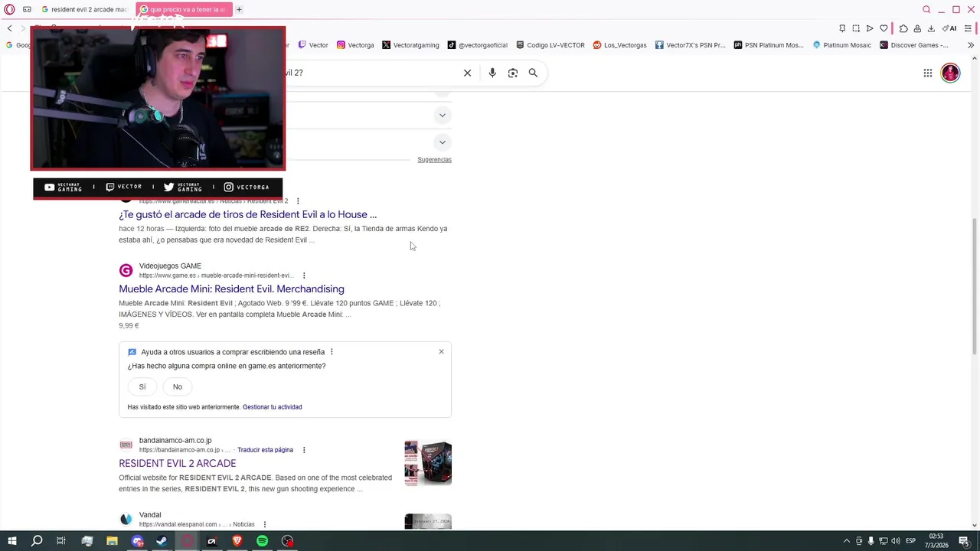
Task: Switch to the 'que precio va a tener' tab
Action: coord(182,9)
